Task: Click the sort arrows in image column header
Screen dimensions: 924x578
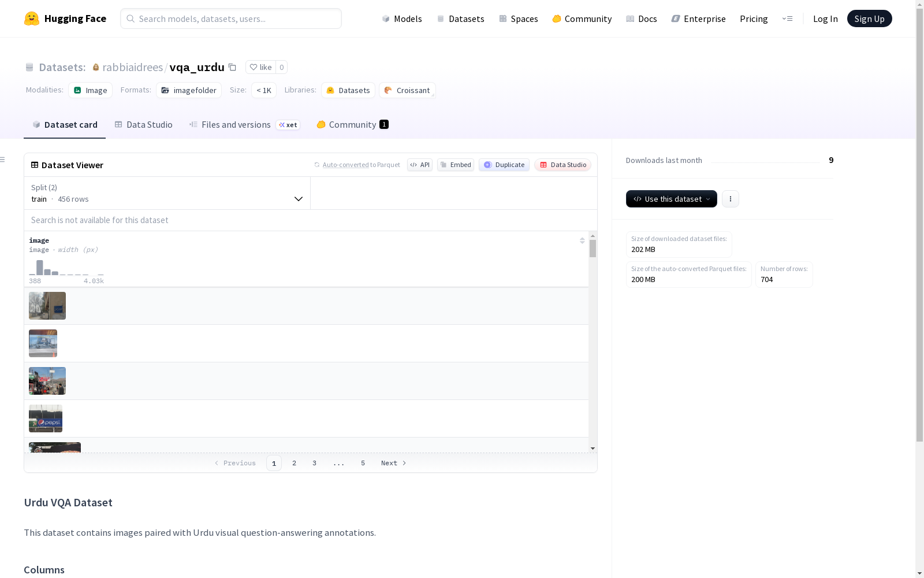Action: 582,240
